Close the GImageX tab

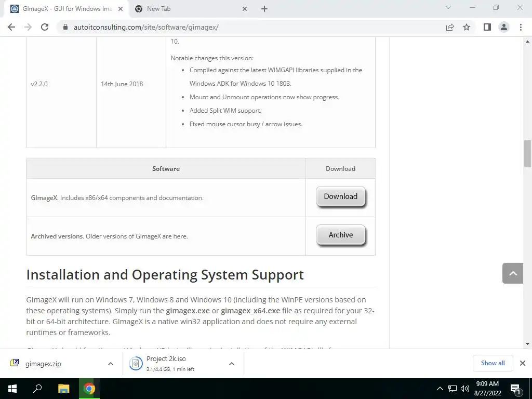pyautogui.click(x=121, y=9)
